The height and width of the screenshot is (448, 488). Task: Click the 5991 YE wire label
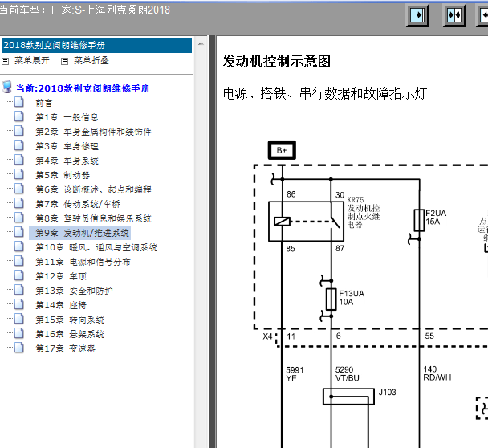pyautogui.click(x=295, y=374)
